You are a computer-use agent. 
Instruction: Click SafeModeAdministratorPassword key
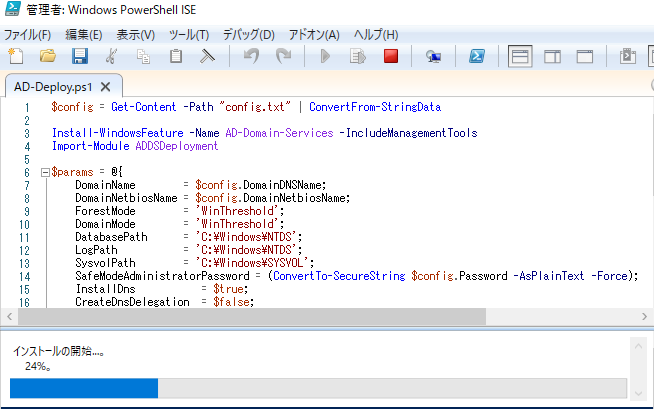(162, 276)
